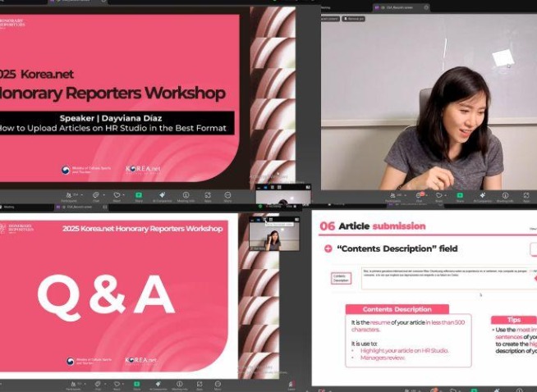
Task: Expand React caret in speaker video window
Action: pyautogui.click(x=446, y=195)
